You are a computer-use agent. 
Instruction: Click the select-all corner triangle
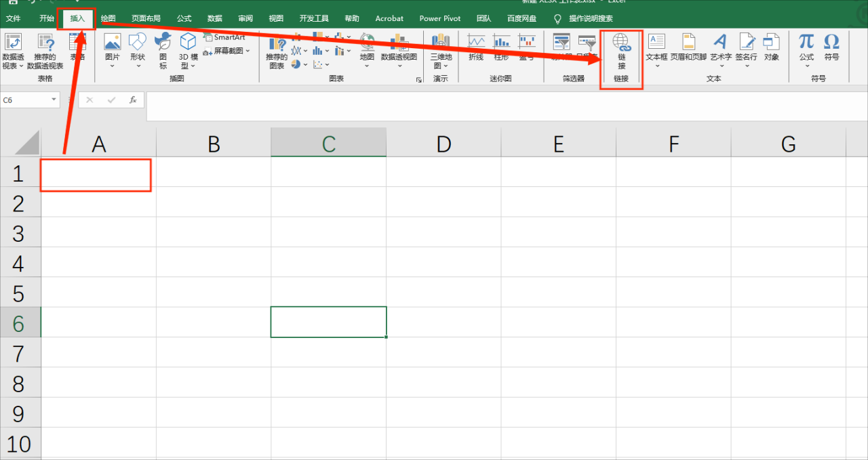pos(27,143)
